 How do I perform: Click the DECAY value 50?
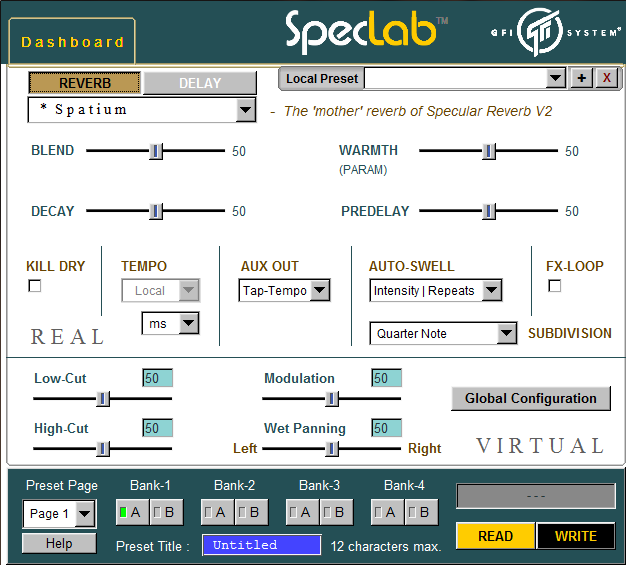tap(239, 211)
